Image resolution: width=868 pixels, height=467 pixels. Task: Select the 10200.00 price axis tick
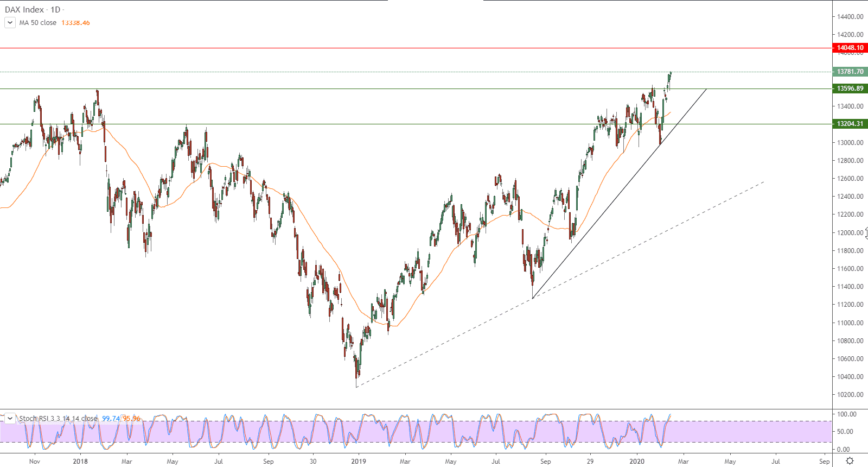point(850,395)
